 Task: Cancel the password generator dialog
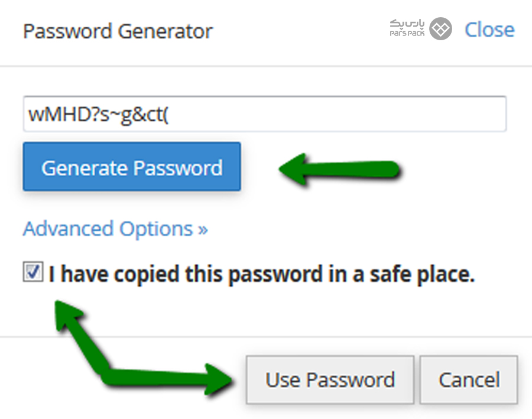[x=469, y=379]
